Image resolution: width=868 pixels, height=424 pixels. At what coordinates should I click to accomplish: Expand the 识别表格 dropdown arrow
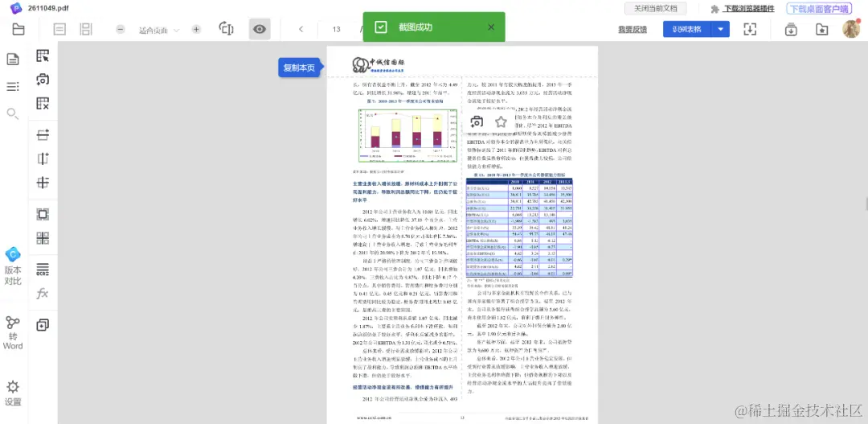tap(720, 30)
